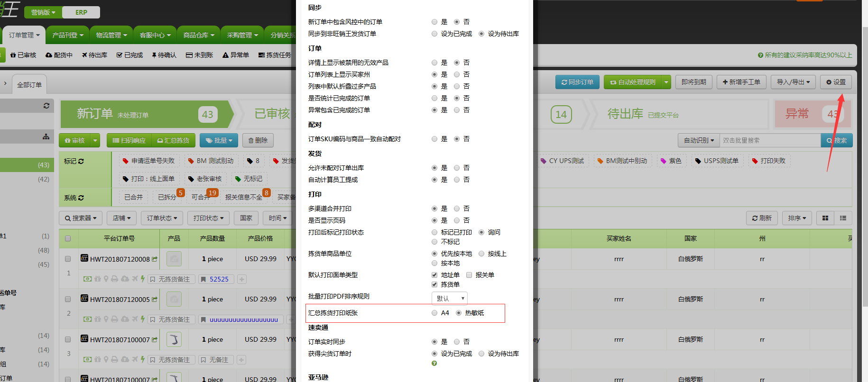Set 新订单中包含风控中的订单 to 是
The image size is (868, 382).
(434, 22)
